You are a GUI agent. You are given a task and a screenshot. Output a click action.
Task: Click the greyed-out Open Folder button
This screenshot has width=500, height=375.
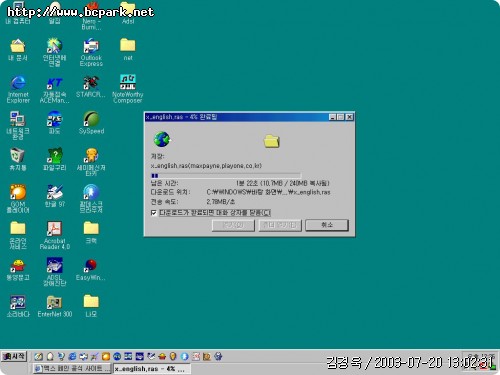[280, 225]
